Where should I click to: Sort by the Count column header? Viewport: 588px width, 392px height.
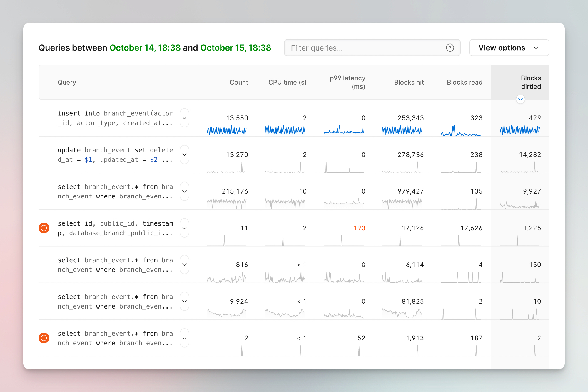coord(239,83)
